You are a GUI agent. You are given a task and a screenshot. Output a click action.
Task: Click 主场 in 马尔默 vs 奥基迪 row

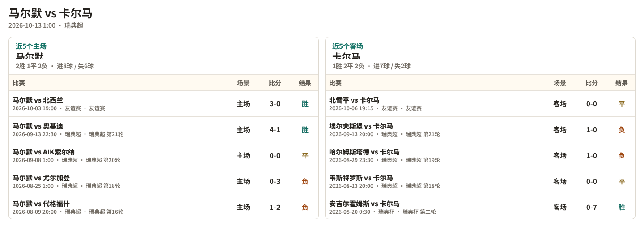(243, 129)
